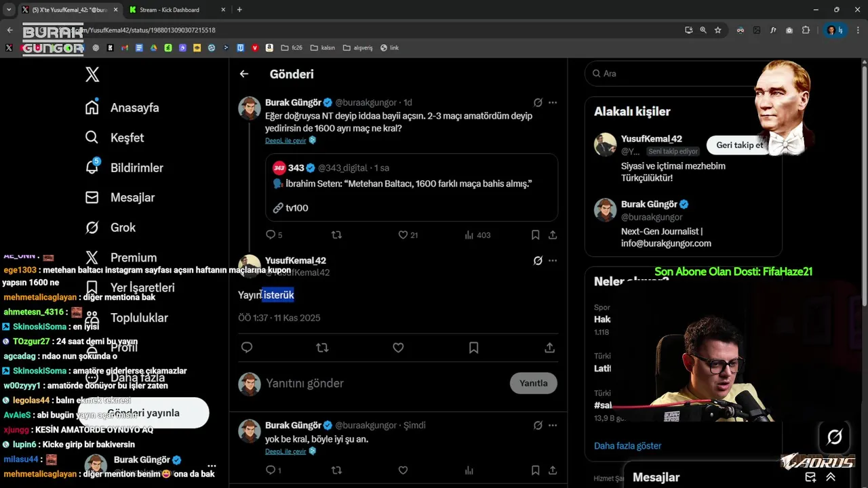Open the tab search dropdown
This screenshot has width=868, height=488.
click(x=9, y=9)
